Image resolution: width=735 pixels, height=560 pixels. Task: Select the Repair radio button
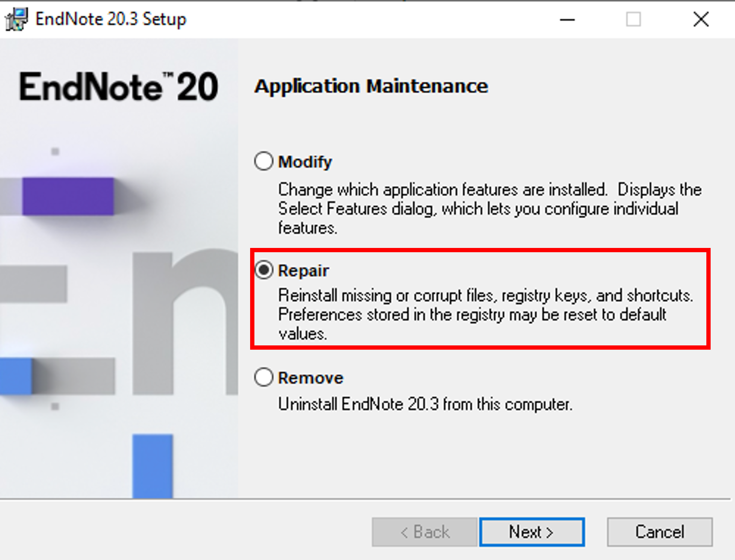coord(263,270)
